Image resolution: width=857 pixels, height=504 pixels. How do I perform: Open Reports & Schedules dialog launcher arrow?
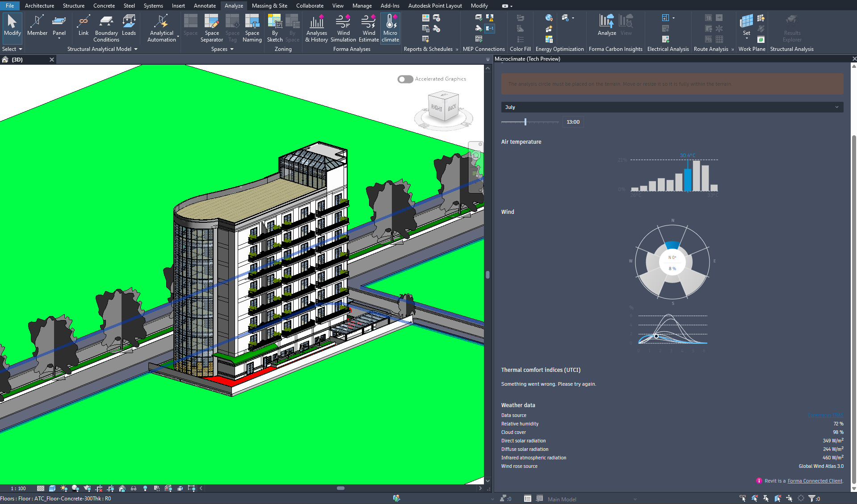coord(457,50)
